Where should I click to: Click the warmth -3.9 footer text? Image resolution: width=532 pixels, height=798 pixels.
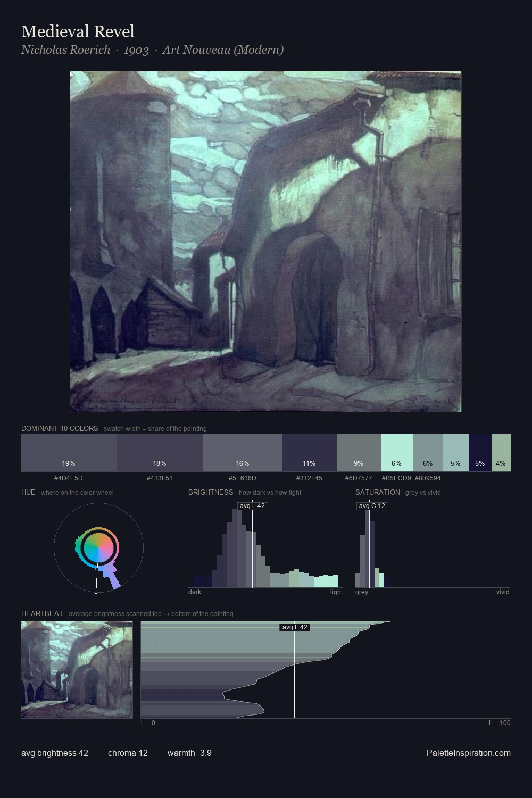tap(189, 753)
